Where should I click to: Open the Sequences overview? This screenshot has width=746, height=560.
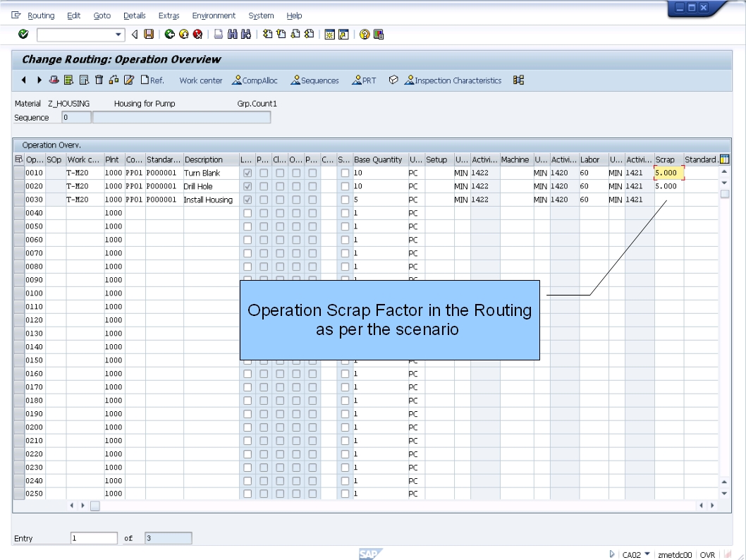coord(314,80)
